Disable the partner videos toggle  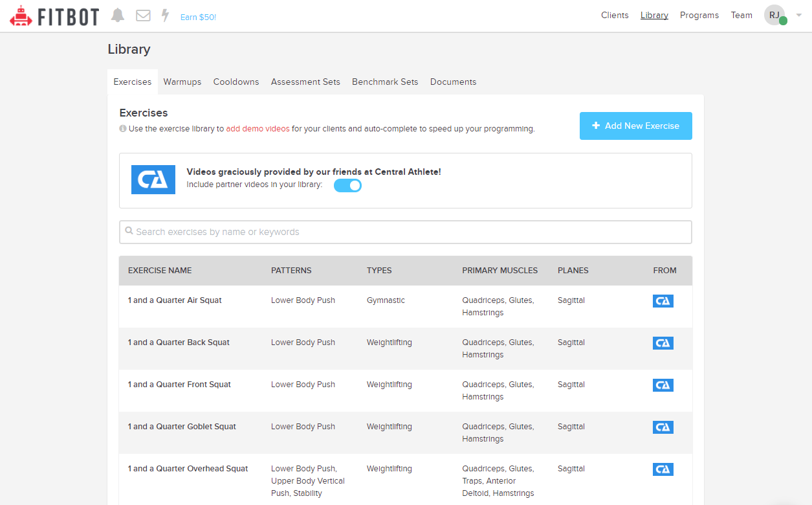pyautogui.click(x=347, y=186)
